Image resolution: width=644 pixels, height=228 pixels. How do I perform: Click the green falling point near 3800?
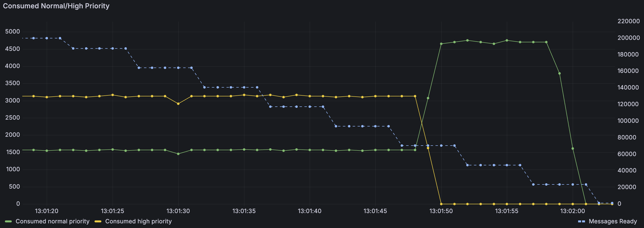point(560,73)
